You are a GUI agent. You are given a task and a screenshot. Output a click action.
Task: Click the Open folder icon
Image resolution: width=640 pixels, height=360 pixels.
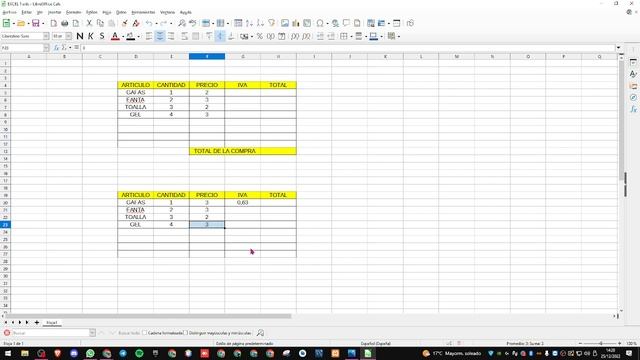tap(21, 23)
